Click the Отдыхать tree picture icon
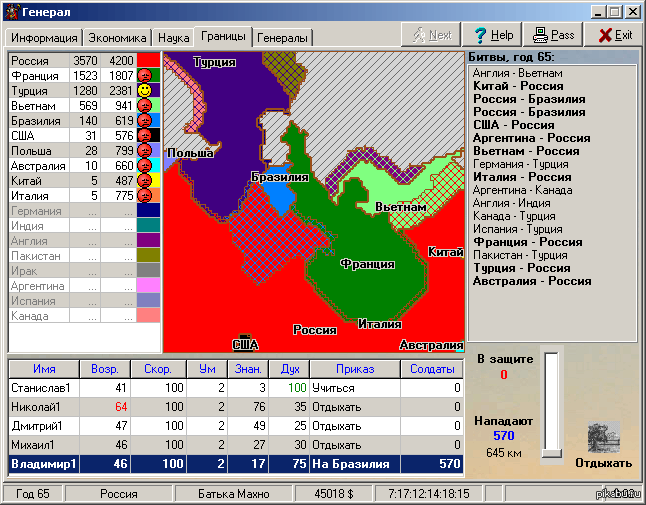 [603, 437]
